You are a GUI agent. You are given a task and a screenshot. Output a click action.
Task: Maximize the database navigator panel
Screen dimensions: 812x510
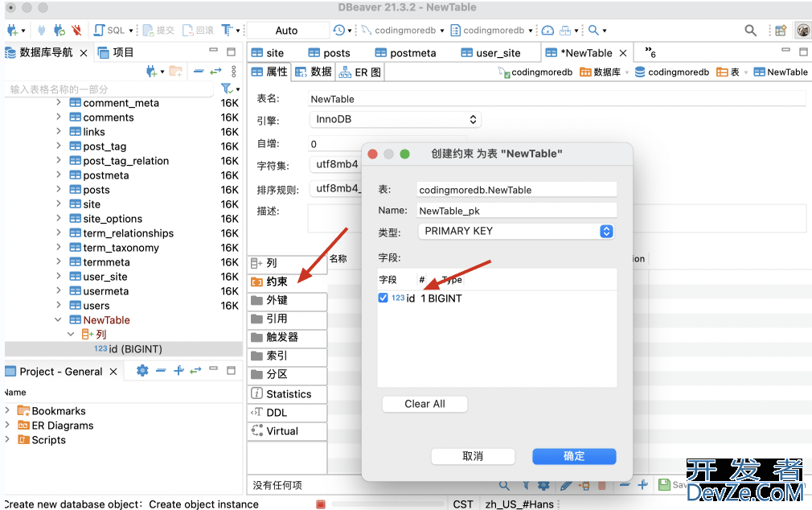point(231,51)
